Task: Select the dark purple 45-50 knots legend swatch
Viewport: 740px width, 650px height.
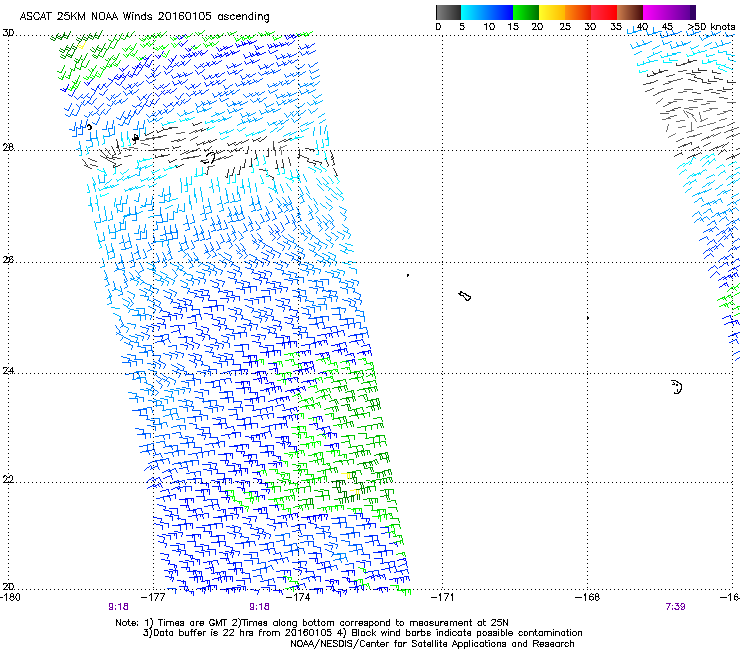Action: click(x=682, y=12)
